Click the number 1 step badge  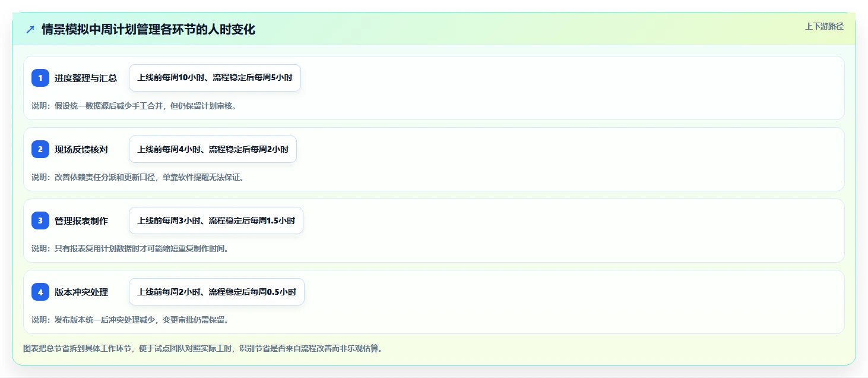tap(40, 78)
